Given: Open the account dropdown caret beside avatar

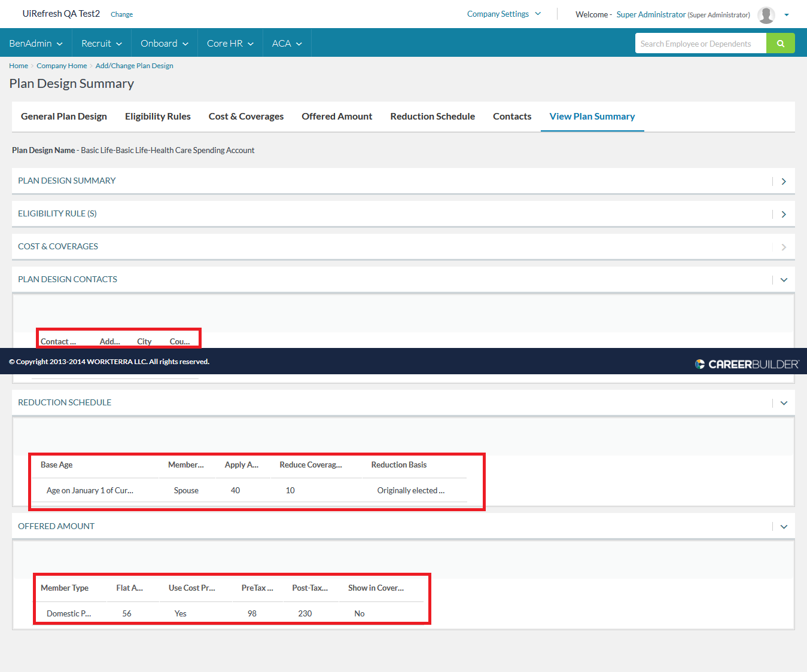Looking at the screenshot, I should coord(787,15).
